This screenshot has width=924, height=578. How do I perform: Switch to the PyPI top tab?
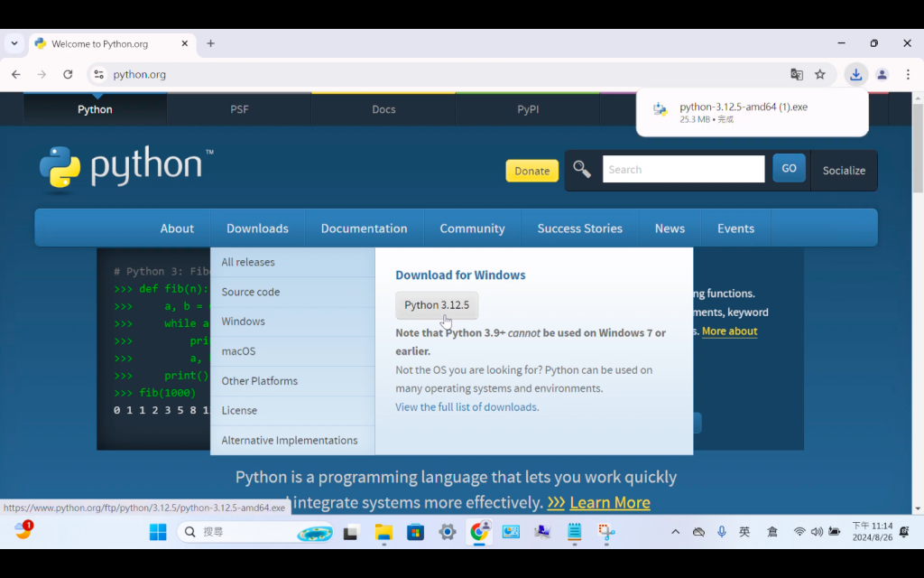[x=528, y=109]
